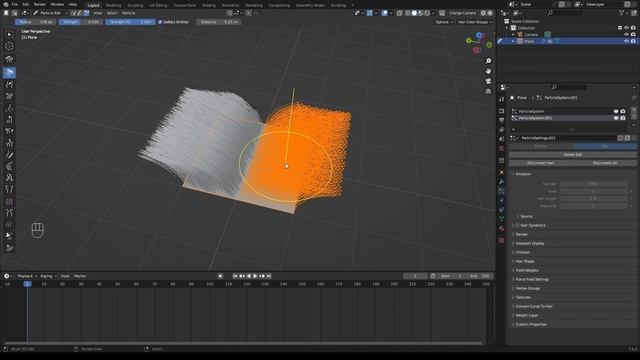
Task: Toggle perspective/orthographic grid icon in viewport
Action: pos(488,91)
